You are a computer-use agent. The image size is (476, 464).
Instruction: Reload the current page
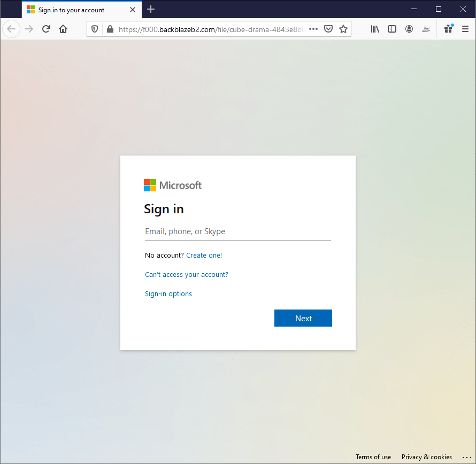click(x=46, y=29)
